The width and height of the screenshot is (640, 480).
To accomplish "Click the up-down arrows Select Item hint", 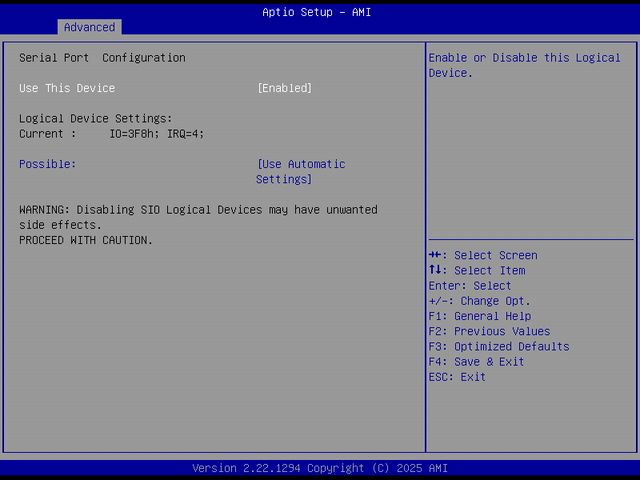I will 477,271.
